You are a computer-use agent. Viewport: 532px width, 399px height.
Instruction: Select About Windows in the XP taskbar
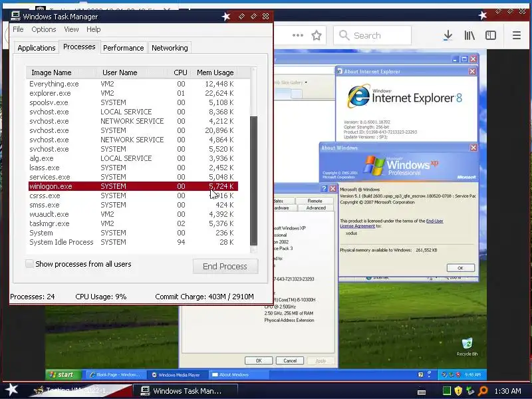(x=239, y=374)
